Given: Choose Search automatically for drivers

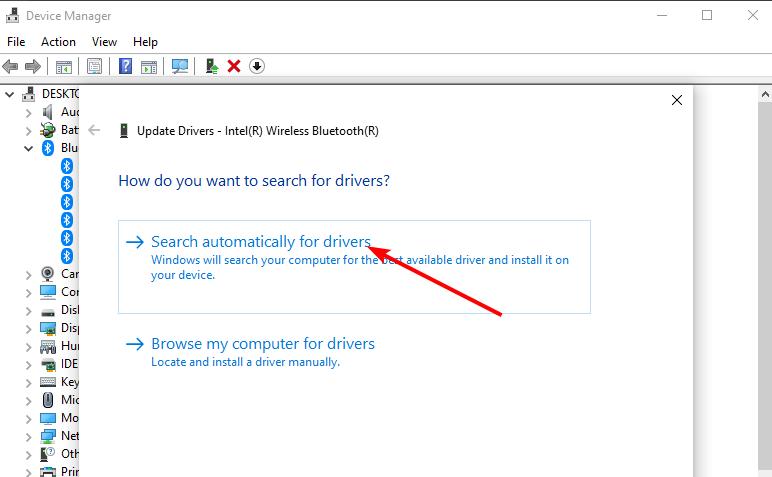Looking at the screenshot, I should (x=354, y=267).
